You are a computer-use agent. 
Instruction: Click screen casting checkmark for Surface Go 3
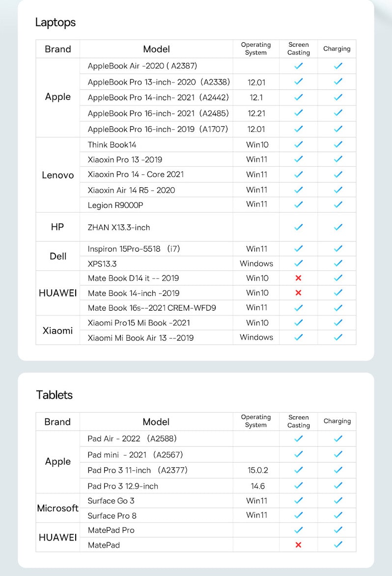[299, 500]
